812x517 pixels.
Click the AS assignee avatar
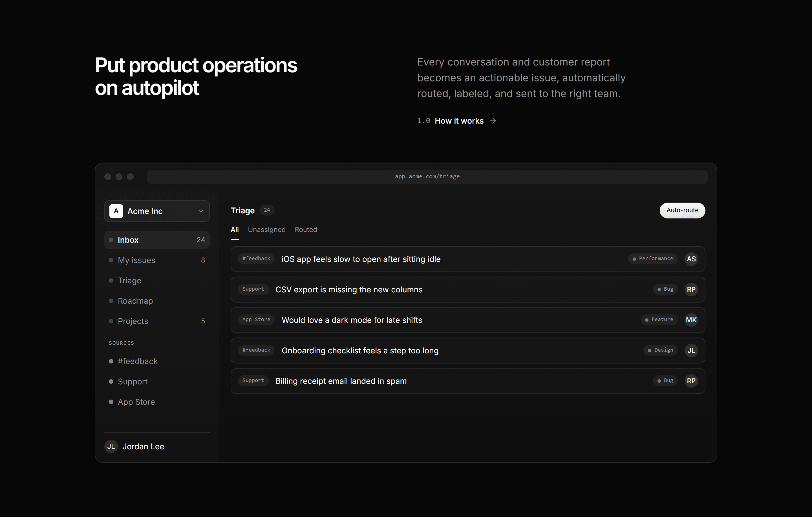(691, 259)
